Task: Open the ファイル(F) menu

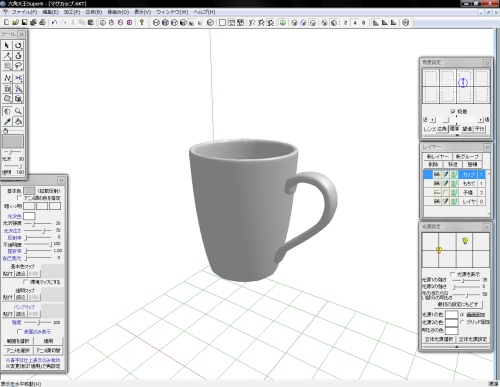Action: [x=24, y=12]
